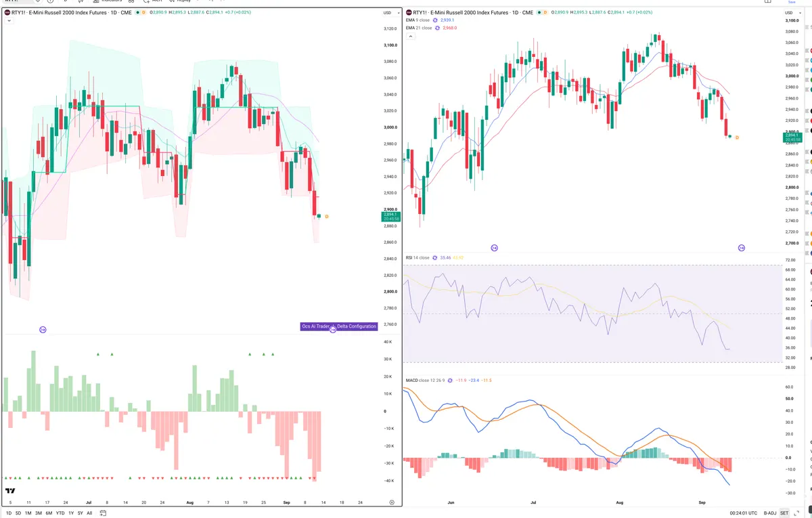
Task: Click the purple event icon near September on right chart
Action: pos(742,249)
